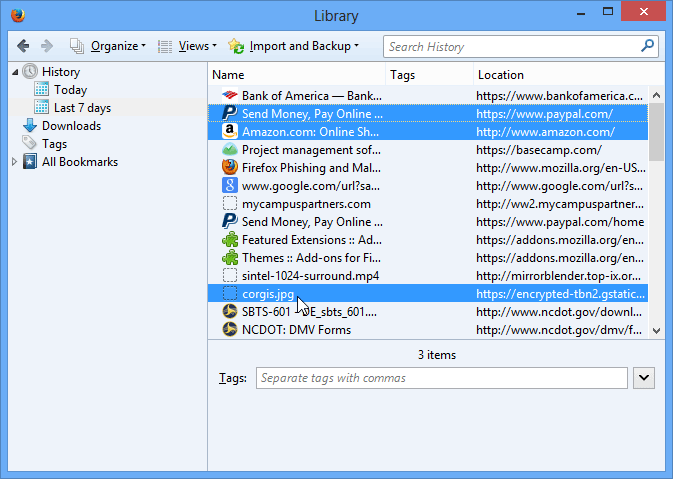This screenshot has width=673, height=479.
Task: Focus the Search History field
Action: point(521,46)
